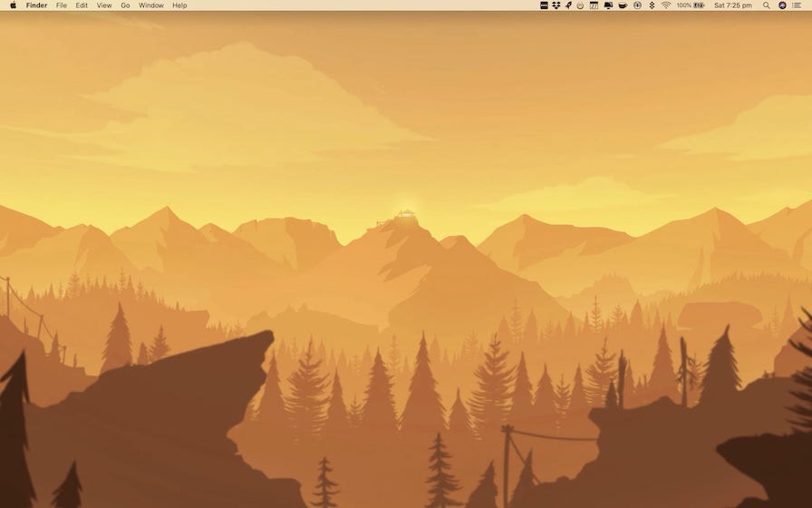
Task: Open the View menu
Action: (104, 5)
